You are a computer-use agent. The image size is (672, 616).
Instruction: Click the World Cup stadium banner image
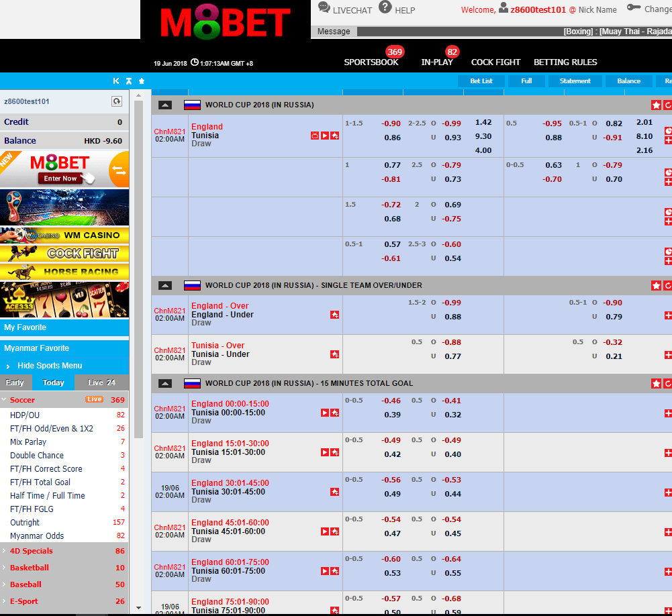click(x=64, y=207)
